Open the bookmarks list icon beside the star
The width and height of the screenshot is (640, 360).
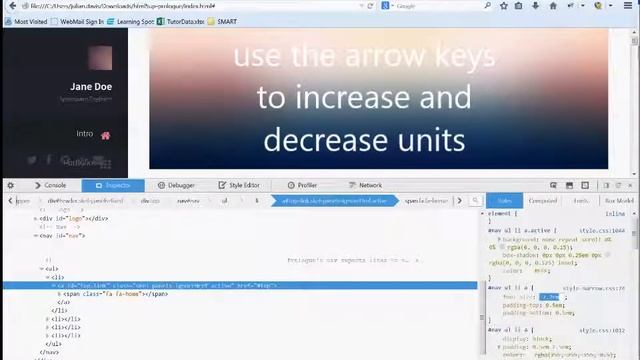pos(518,6)
